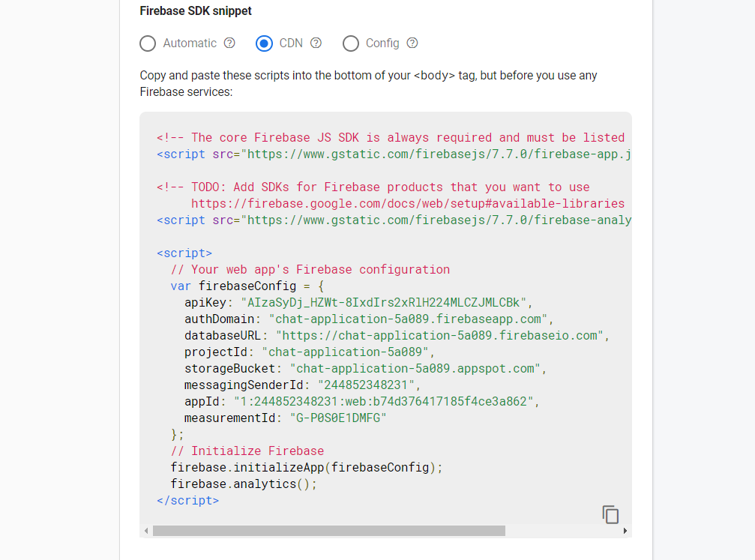The width and height of the screenshot is (755, 560).
Task: Click the storageBucket appspot.com value
Action: click(x=417, y=369)
